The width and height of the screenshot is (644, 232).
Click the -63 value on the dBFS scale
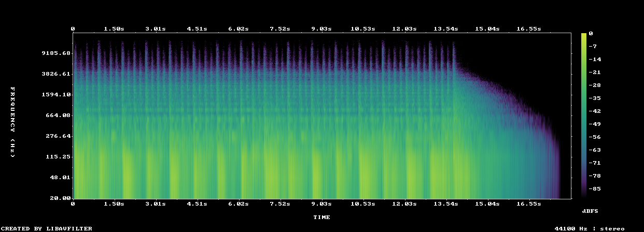(x=595, y=150)
